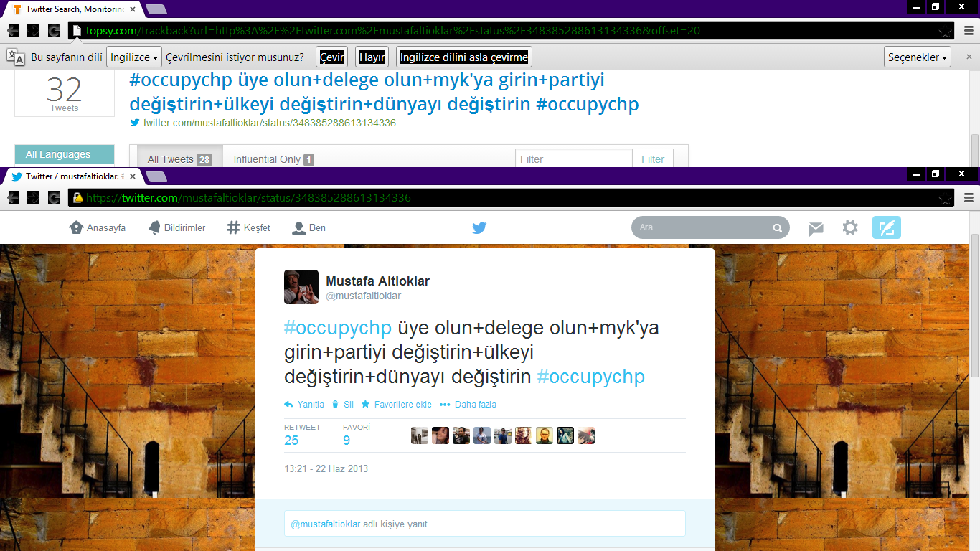Click the Çevir translate button
The image size is (980, 551).
coord(331,57)
